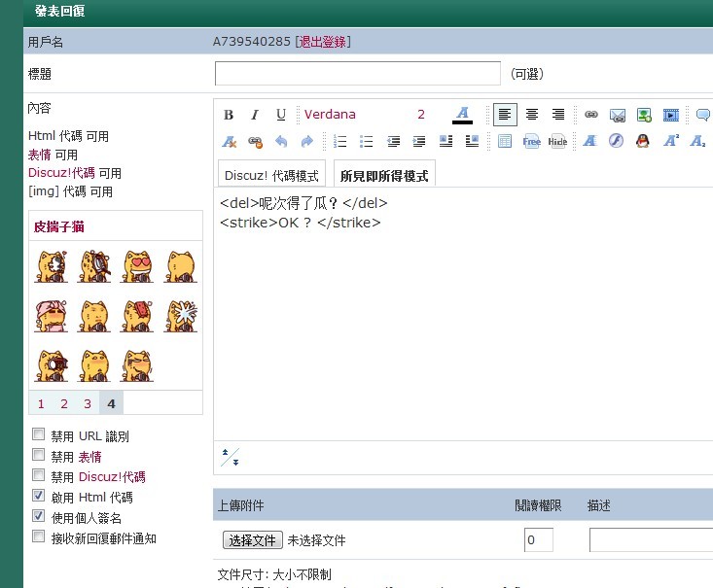Switch to 所見即所得模式 tab
Image resolution: width=713 pixels, height=588 pixels.
point(384,175)
